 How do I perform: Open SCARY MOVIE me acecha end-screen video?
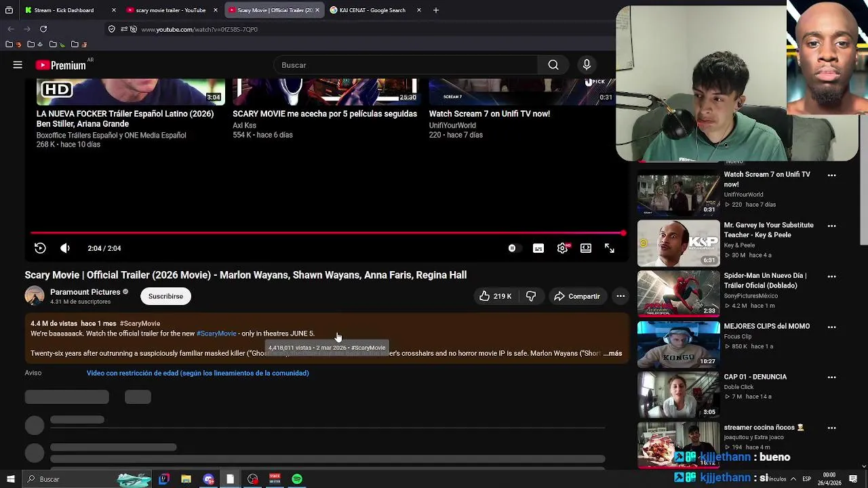click(325, 114)
